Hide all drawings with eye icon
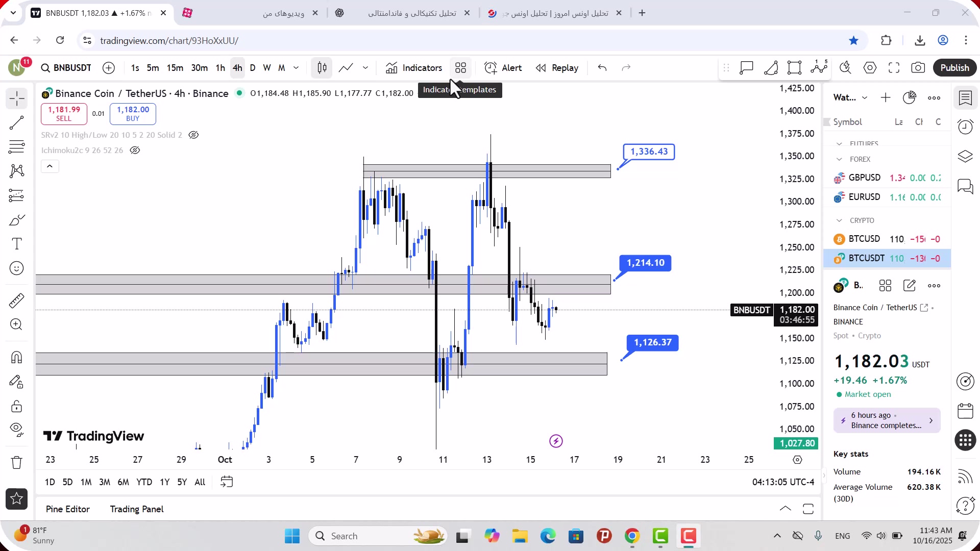The width and height of the screenshot is (980, 551). [x=17, y=430]
